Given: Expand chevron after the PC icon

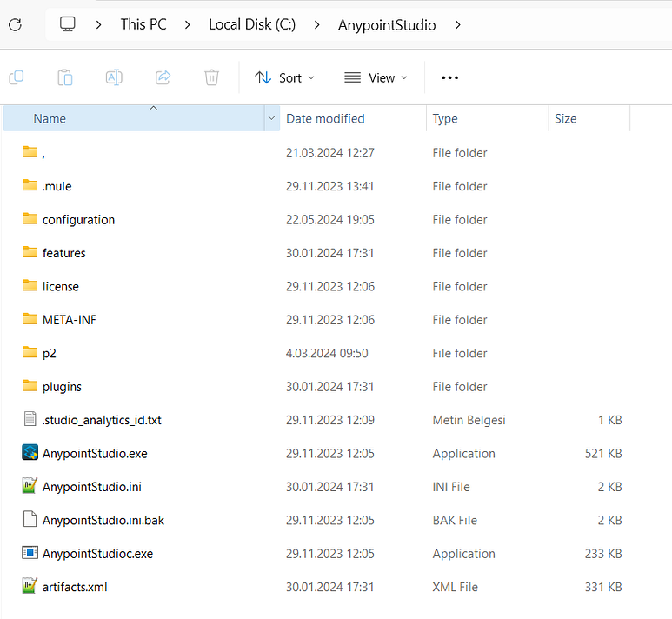Looking at the screenshot, I should click(x=98, y=25).
